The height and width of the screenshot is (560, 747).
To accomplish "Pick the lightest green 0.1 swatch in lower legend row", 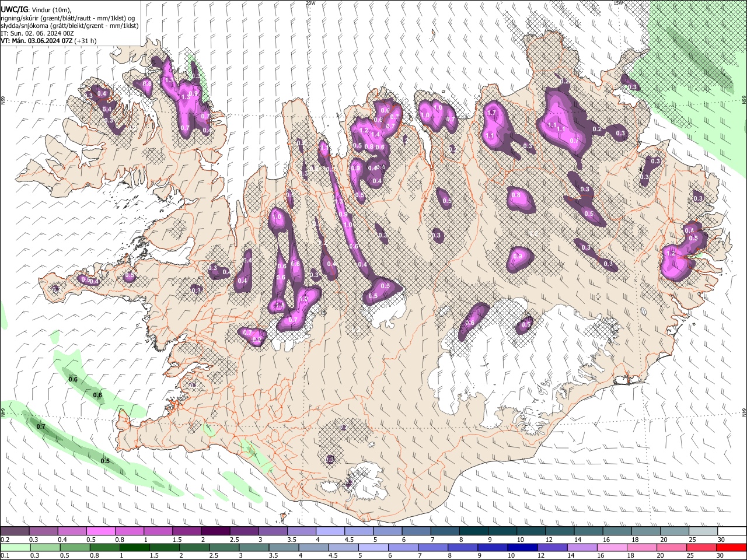I will tap(15, 547).
